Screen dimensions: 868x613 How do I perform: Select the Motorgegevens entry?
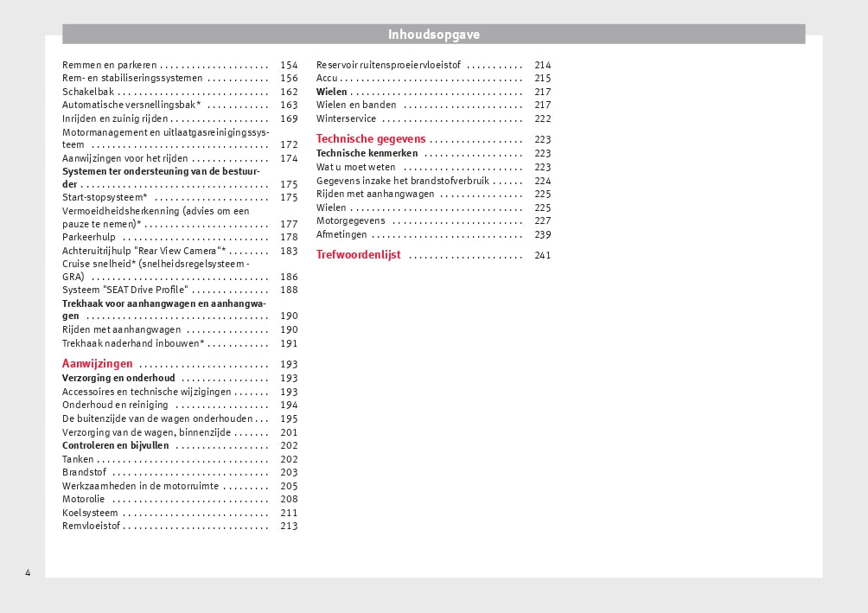point(351,220)
